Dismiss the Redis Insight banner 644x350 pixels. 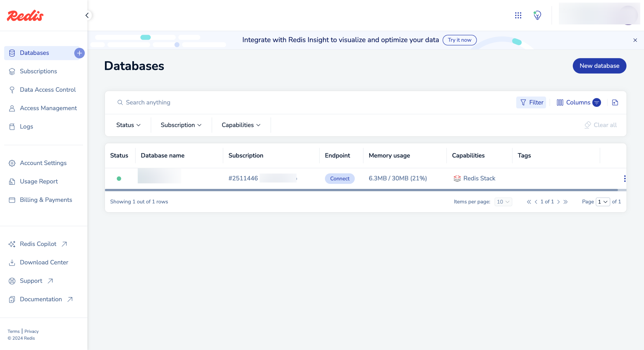point(635,40)
